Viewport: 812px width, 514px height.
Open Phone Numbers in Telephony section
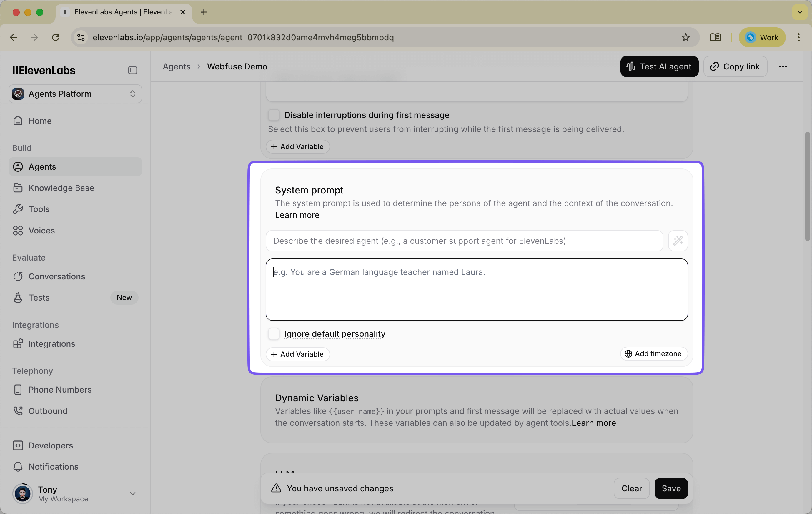point(60,390)
